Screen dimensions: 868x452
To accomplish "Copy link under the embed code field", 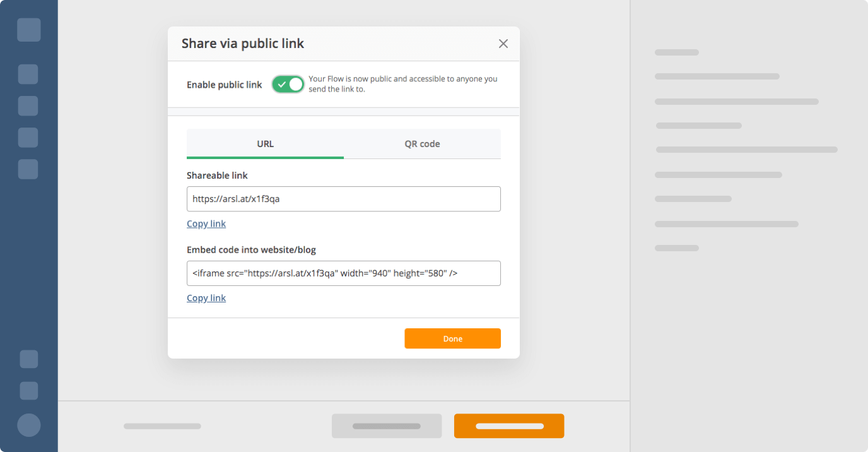I will 206,298.
